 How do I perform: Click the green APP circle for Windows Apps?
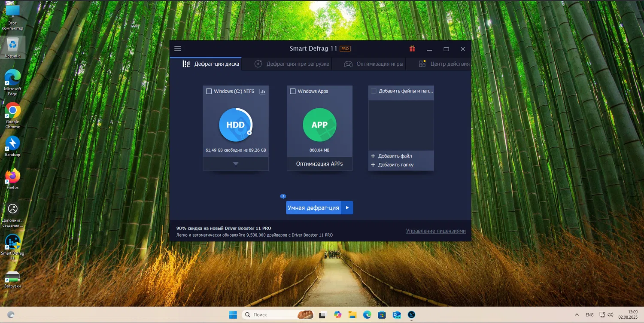pos(319,125)
